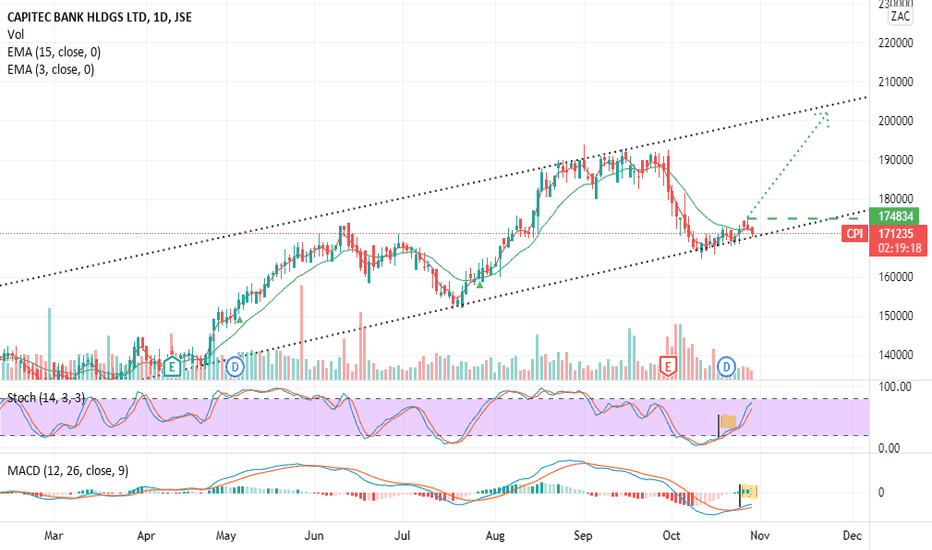Click the 02:19:18 bar countdown timer
The height and width of the screenshot is (550, 932).
point(898,249)
